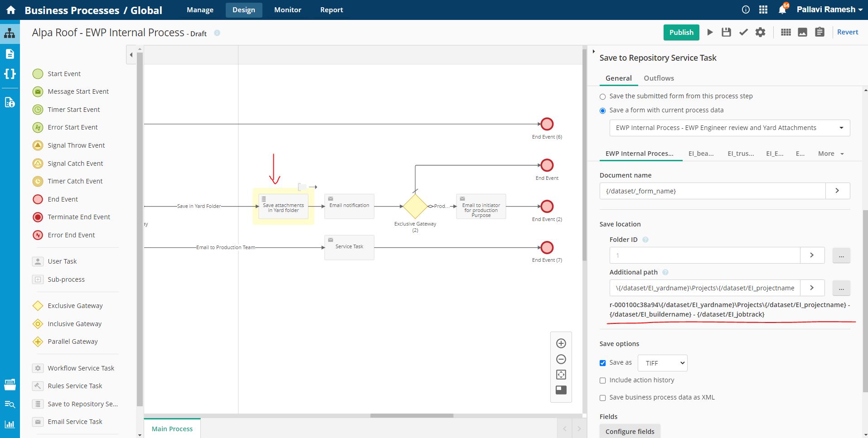Viewport: 868px width, 438px height.
Task: Pick the Terminate End Event shape
Action: (78, 217)
